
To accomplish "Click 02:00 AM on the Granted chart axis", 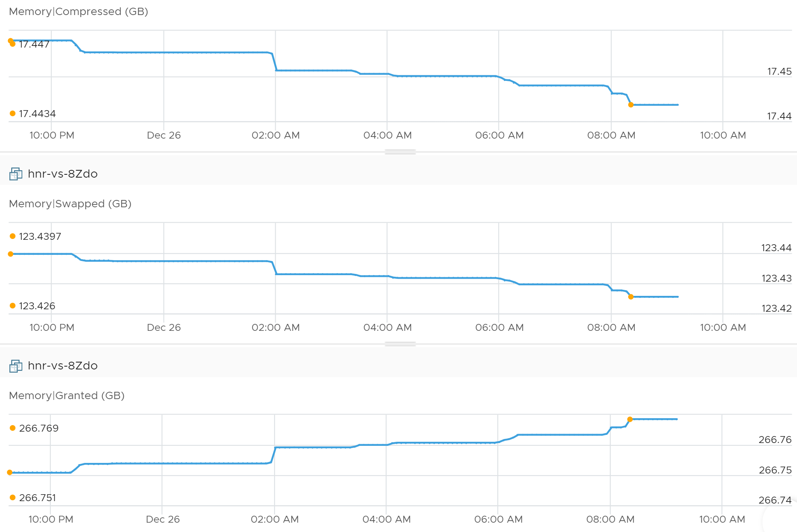I will 275,519.
